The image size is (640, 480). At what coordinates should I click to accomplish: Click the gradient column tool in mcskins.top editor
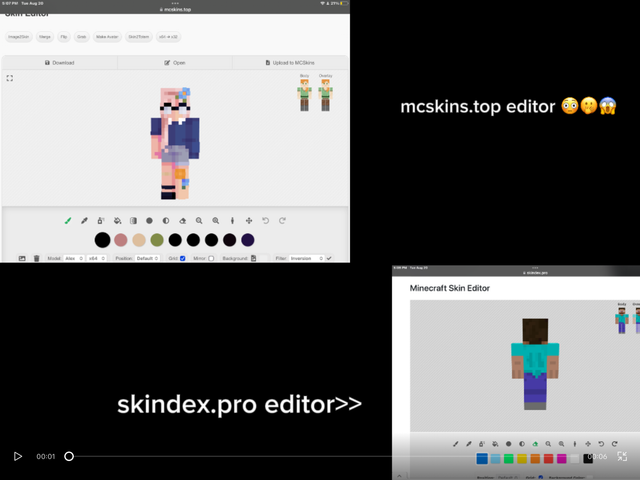coord(133,221)
